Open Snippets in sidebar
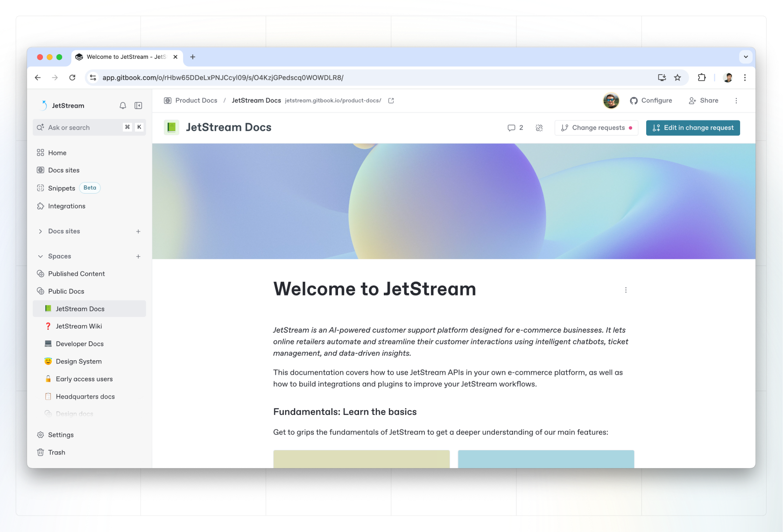Viewport: 783px width, 532px height. click(62, 188)
